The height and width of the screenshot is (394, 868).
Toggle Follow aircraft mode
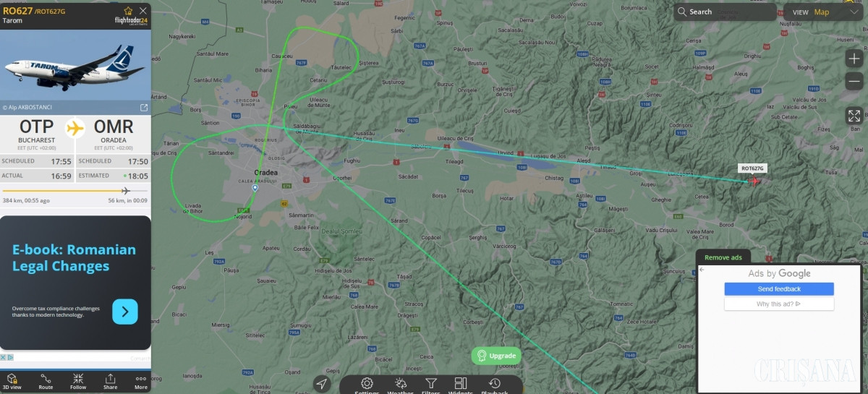[78, 381]
